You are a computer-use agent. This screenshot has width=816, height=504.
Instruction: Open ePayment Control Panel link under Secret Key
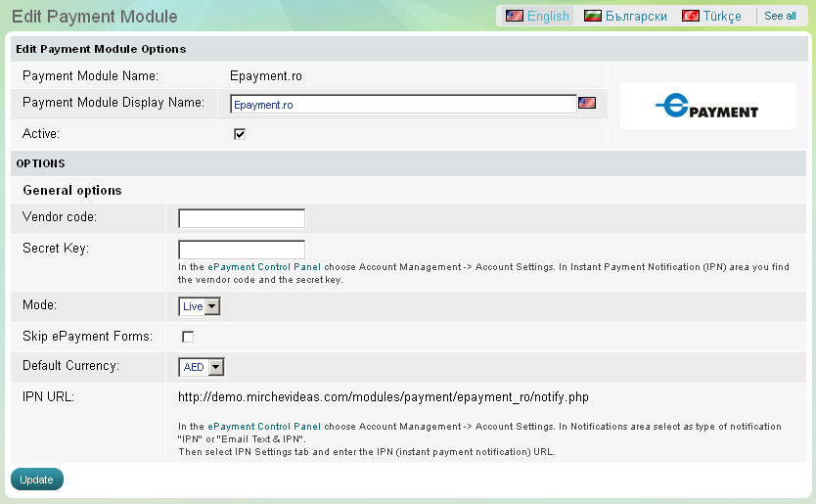pos(263,267)
